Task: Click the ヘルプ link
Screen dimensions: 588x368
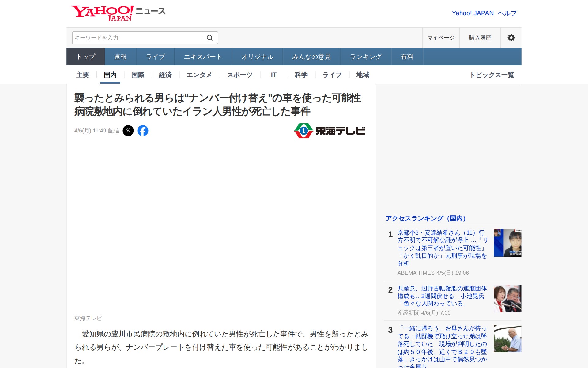Action: click(x=507, y=13)
